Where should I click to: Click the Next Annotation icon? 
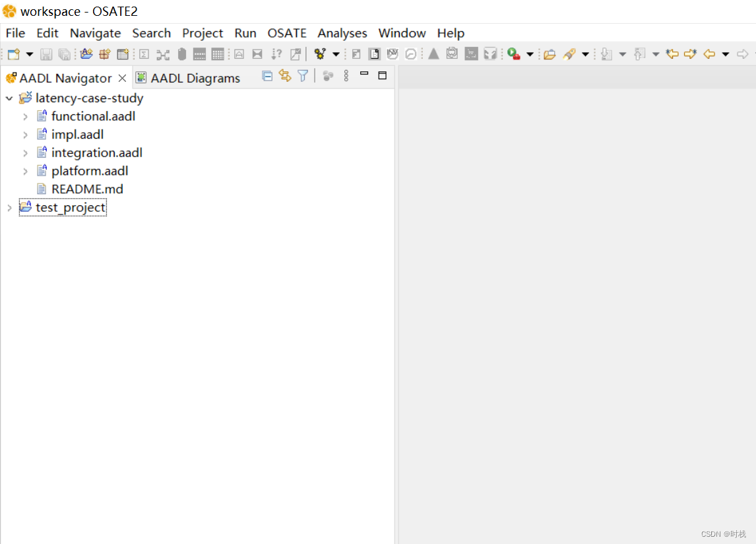tap(606, 54)
